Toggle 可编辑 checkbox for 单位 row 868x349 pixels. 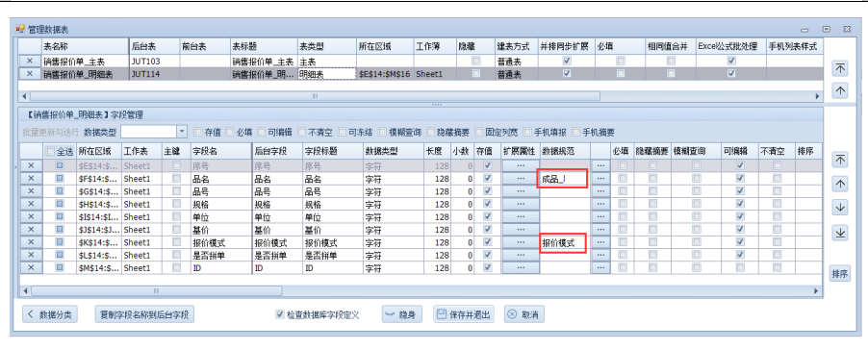[x=740, y=216]
